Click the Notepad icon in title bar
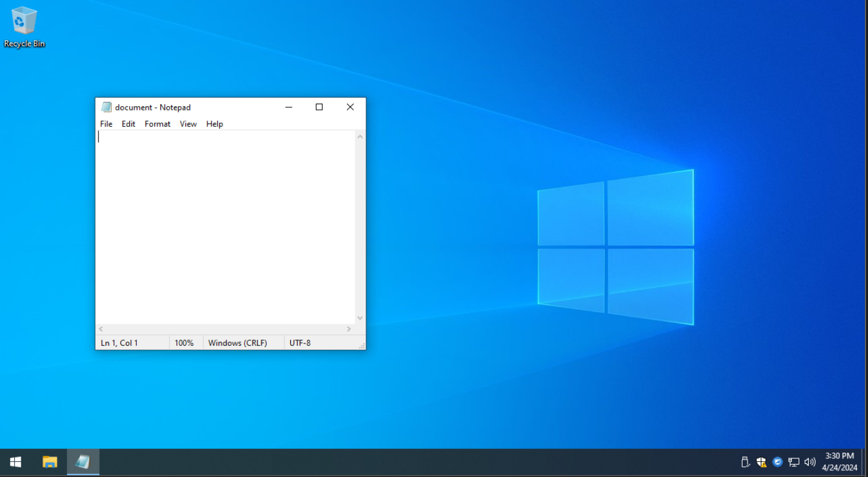Screen dimensions: 868x477 pyautogui.click(x=106, y=107)
